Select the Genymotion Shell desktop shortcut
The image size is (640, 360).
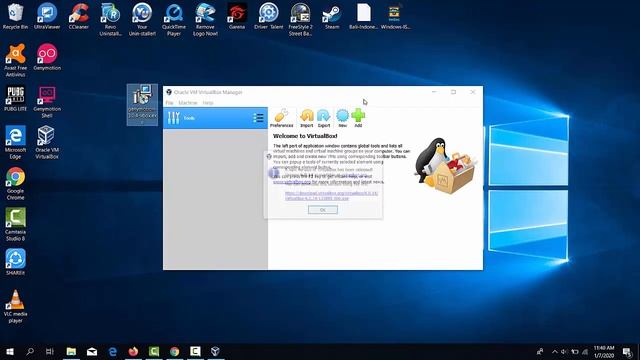pos(47,102)
